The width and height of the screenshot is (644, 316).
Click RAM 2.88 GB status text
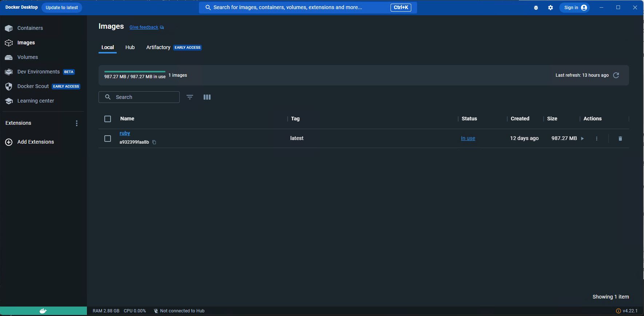(106, 311)
